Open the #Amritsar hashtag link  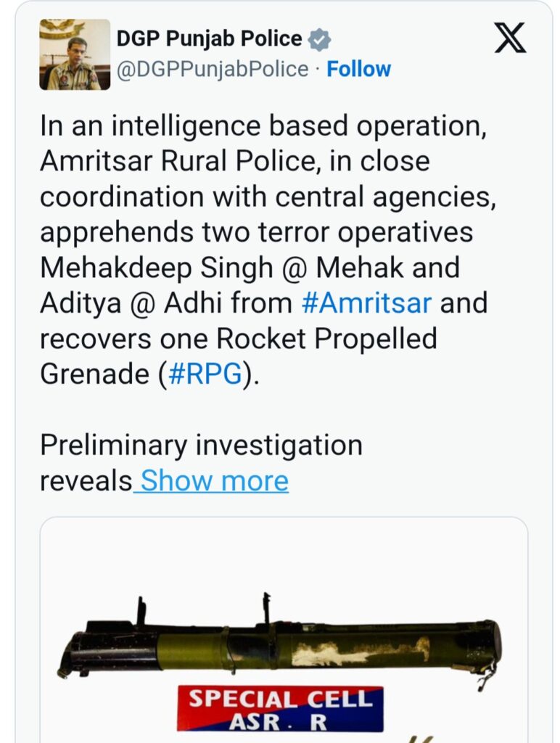[366, 303]
